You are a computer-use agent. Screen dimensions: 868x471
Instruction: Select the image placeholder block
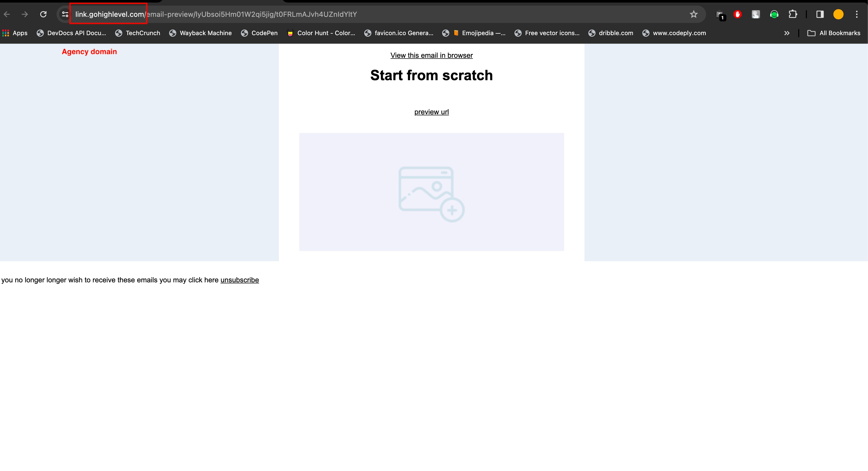point(431,192)
